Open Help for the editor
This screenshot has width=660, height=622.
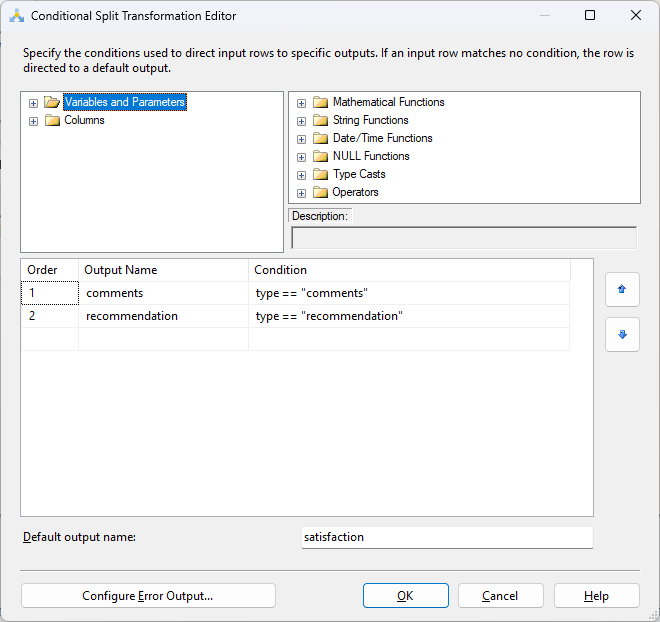[596, 595]
